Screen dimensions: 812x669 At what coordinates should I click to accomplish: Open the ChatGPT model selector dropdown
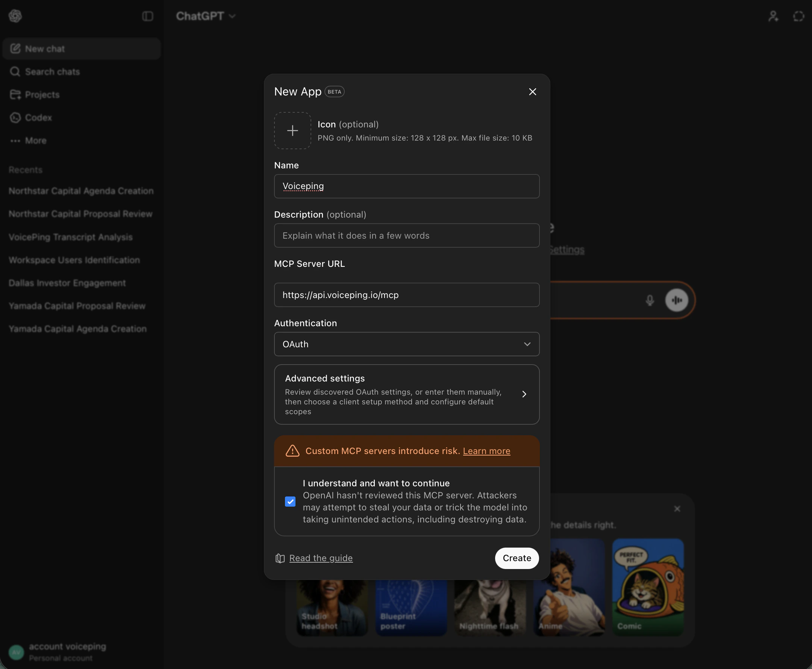(205, 16)
